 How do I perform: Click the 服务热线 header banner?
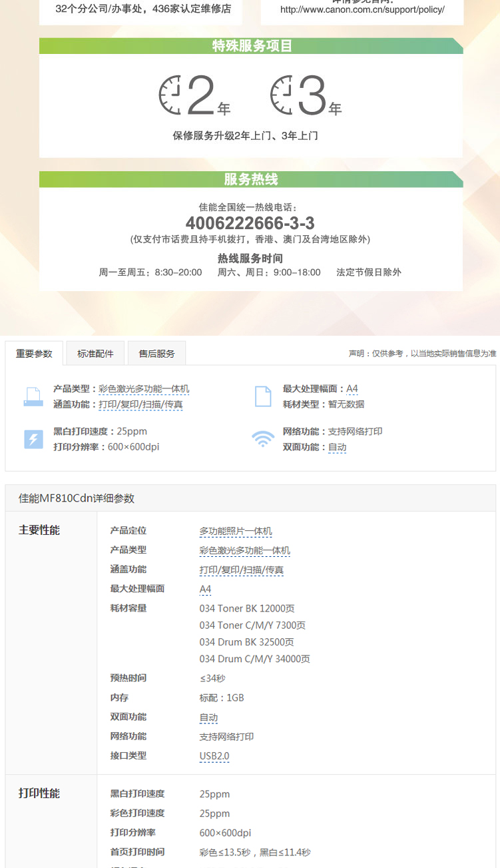tap(251, 179)
